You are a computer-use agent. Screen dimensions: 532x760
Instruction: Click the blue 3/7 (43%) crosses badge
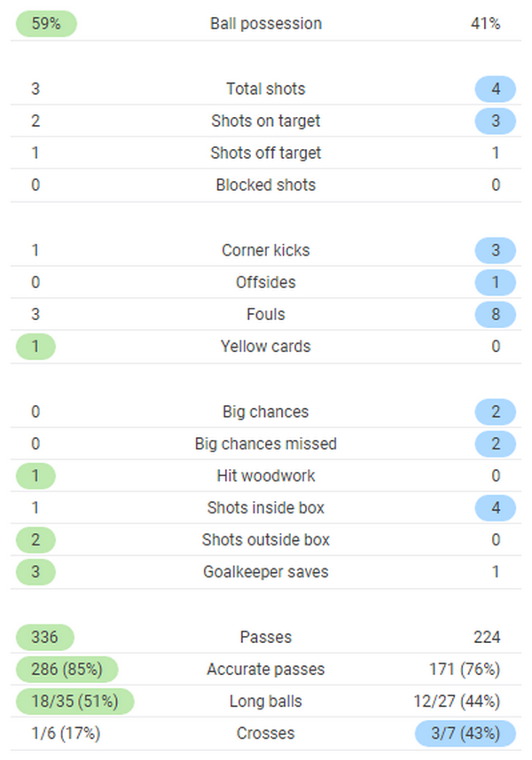point(465,733)
